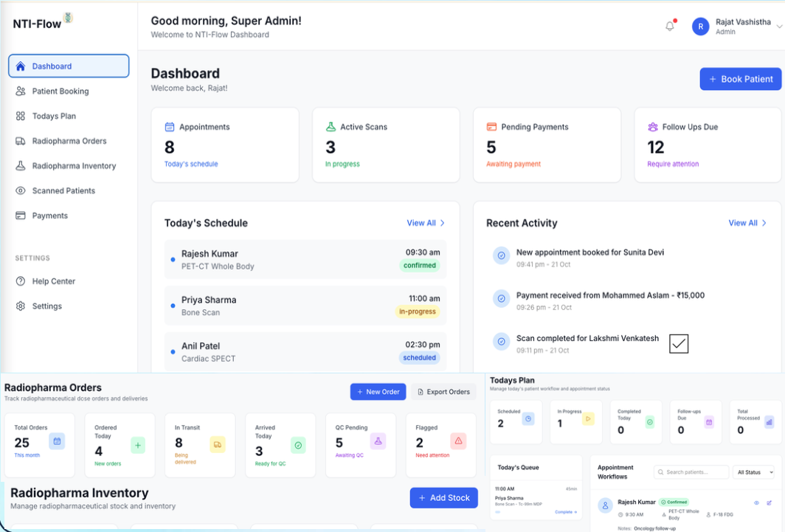Expand the Rajat Vashistha account menu
The image size is (785, 532).
pos(779,27)
